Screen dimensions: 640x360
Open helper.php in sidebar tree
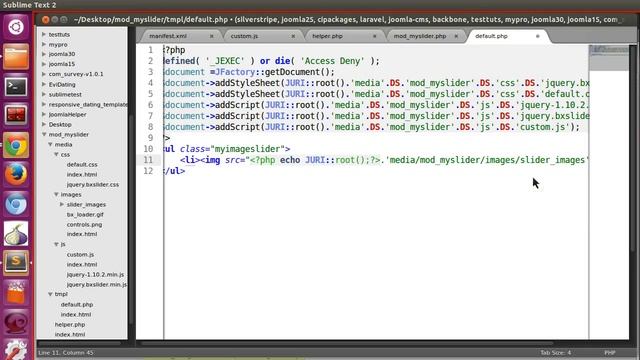coord(70,324)
